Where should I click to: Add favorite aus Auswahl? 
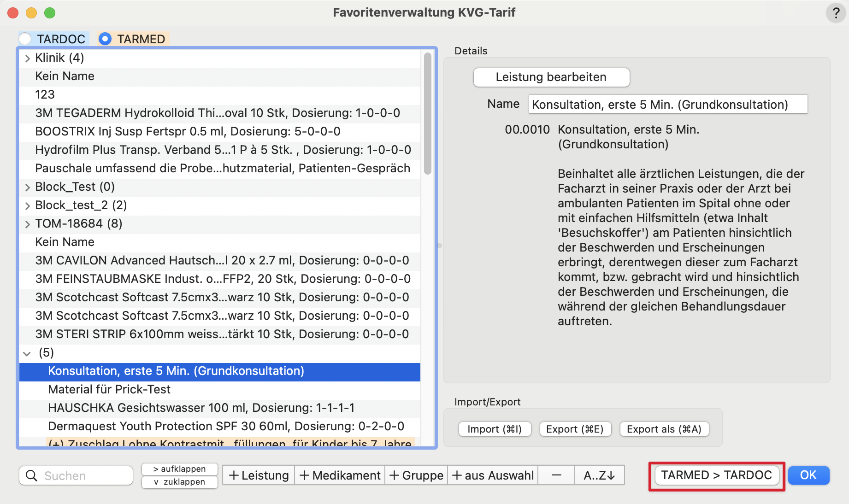(493, 475)
